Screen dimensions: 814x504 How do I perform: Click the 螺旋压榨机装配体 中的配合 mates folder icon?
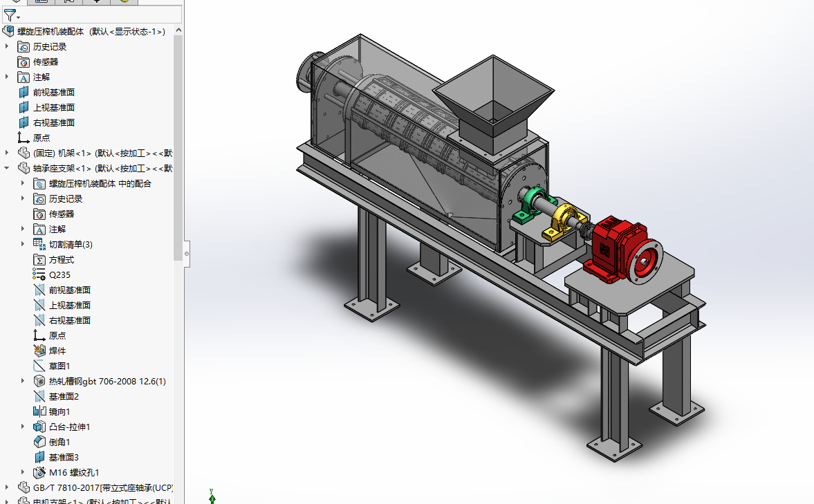click(x=39, y=184)
